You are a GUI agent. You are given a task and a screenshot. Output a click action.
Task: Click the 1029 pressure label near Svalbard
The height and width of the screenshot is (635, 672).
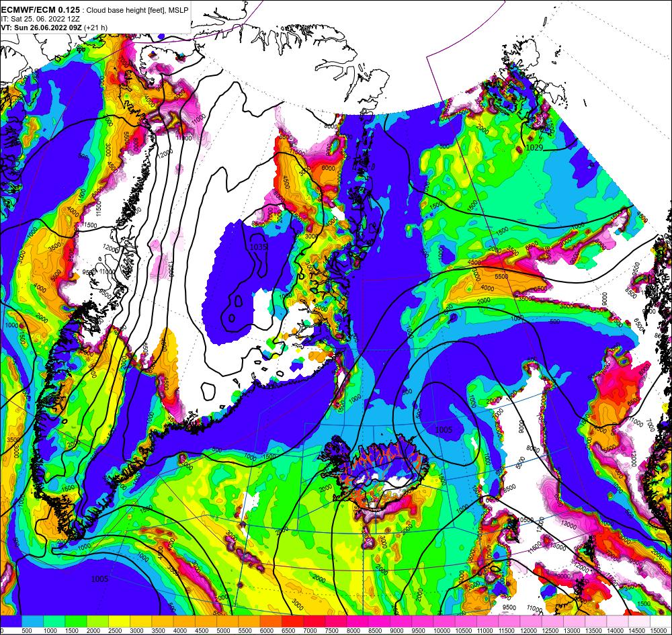point(534,147)
